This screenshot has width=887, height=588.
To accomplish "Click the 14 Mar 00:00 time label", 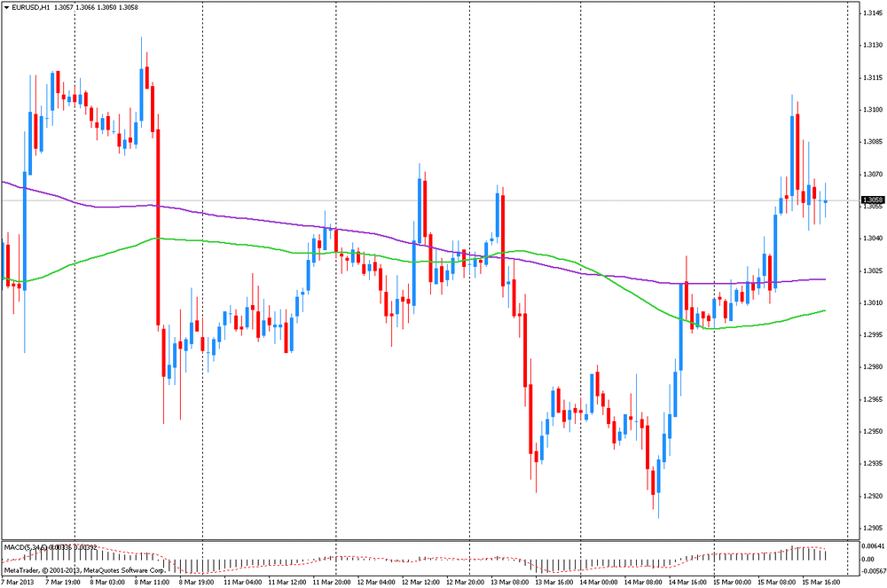I will pyautogui.click(x=599, y=582).
